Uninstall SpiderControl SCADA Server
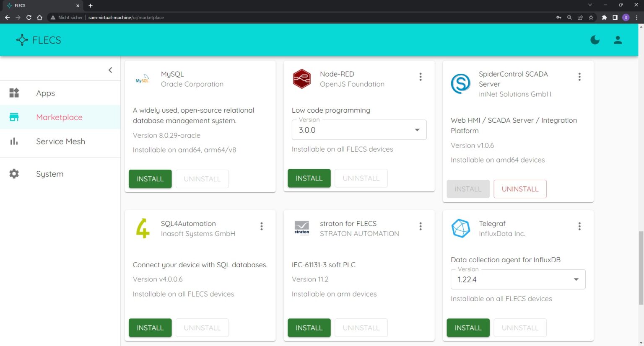 (x=520, y=189)
